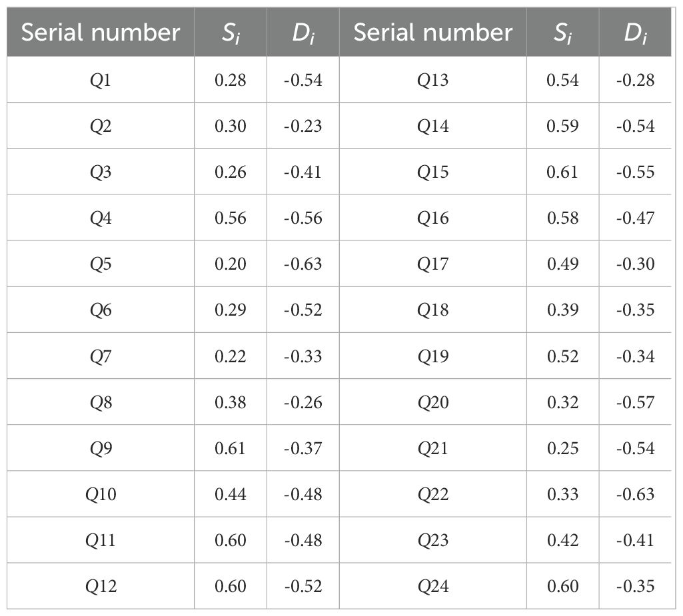Viewport: 683px width, 616px height.
Task: Click the Si value 0.56 for Q4
Action: [x=230, y=218]
